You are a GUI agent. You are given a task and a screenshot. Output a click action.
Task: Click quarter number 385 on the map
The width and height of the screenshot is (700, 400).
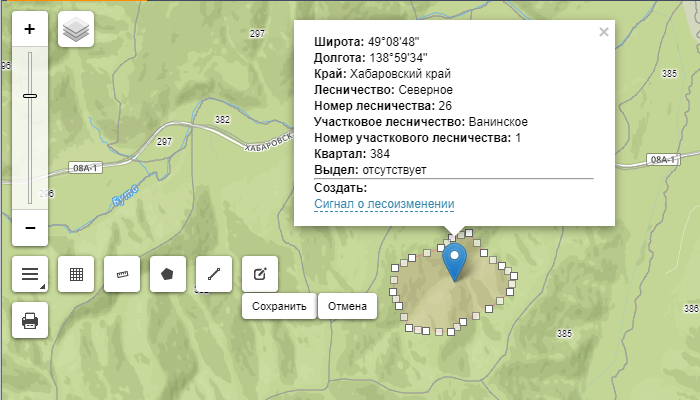tap(564, 333)
